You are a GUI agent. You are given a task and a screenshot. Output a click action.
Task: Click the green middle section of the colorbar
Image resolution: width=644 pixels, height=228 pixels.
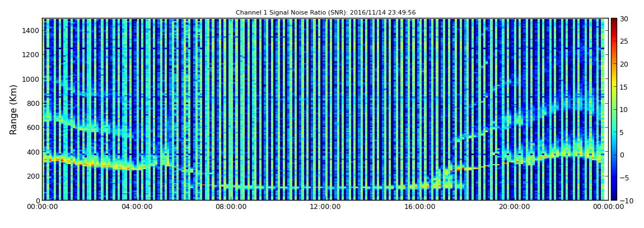tap(614, 109)
